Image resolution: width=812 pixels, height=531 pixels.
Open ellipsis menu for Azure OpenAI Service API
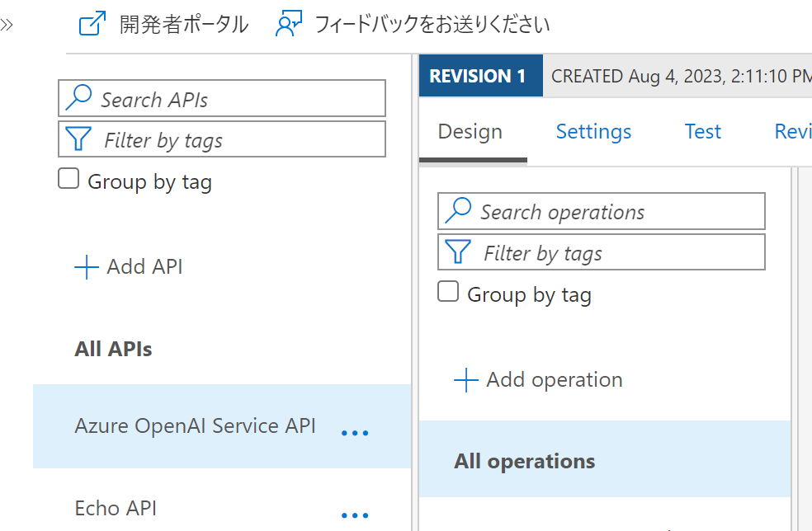(355, 432)
